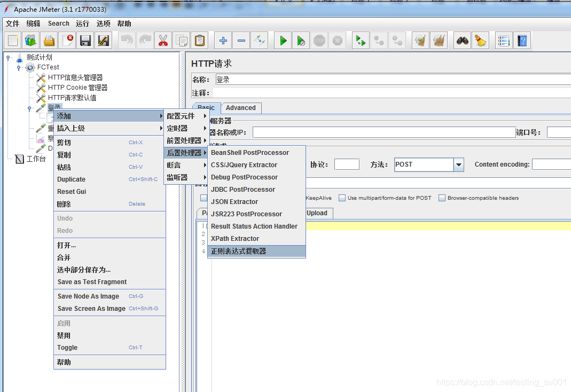Click the Collapse All minus icon
Image resolution: width=571 pixels, height=392 pixels.
pos(241,41)
